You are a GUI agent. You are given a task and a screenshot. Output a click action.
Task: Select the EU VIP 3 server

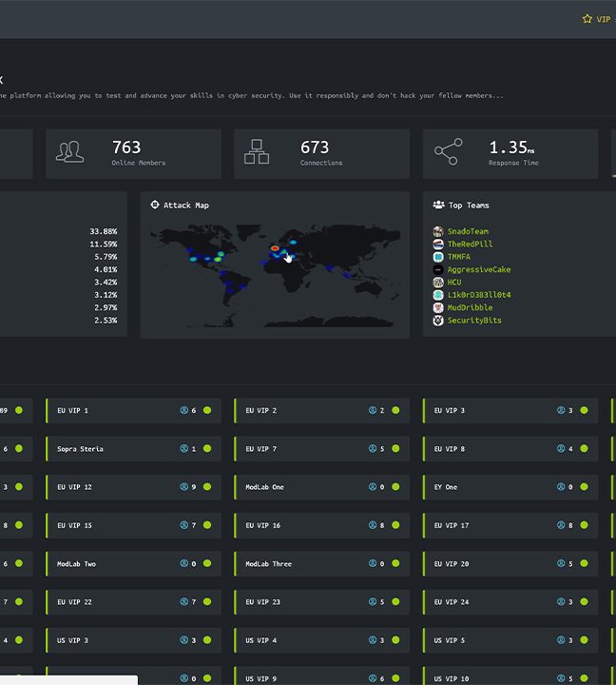(x=510, y=411)
